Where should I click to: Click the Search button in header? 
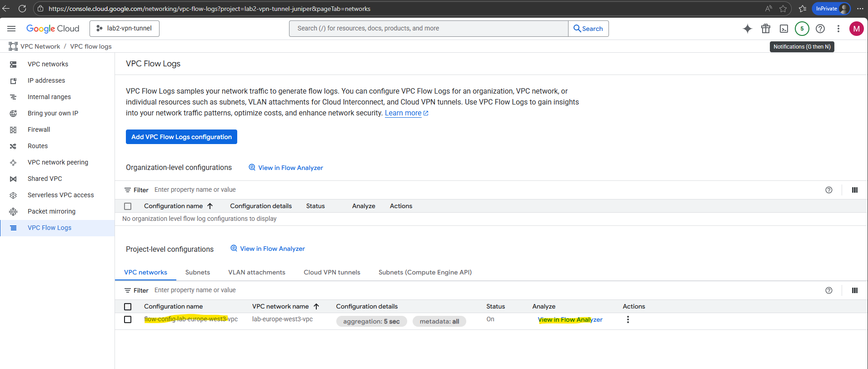pos(589,29)
